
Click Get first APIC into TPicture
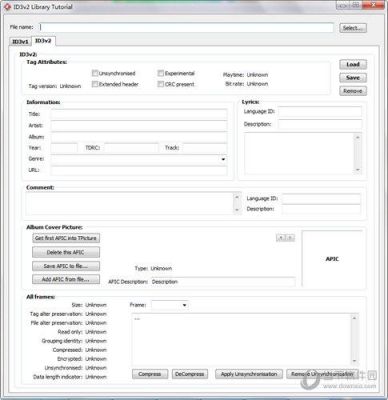click(x=66, y=238)
